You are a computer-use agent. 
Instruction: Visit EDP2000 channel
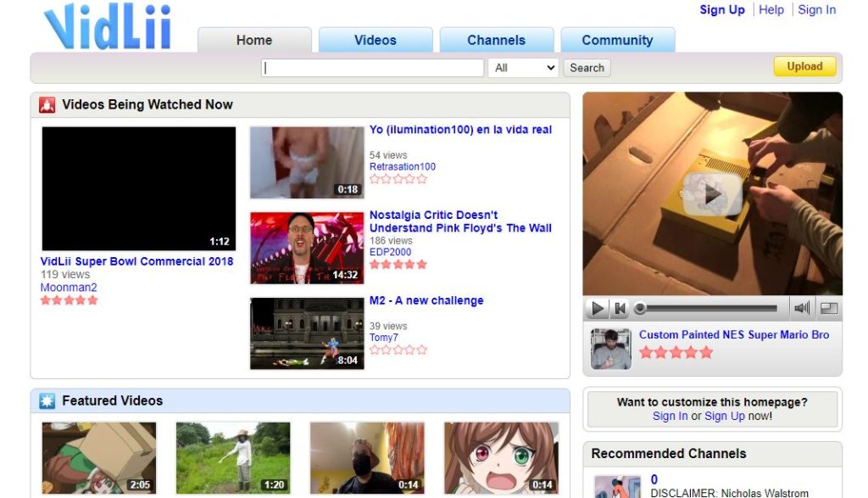[390, 252]
